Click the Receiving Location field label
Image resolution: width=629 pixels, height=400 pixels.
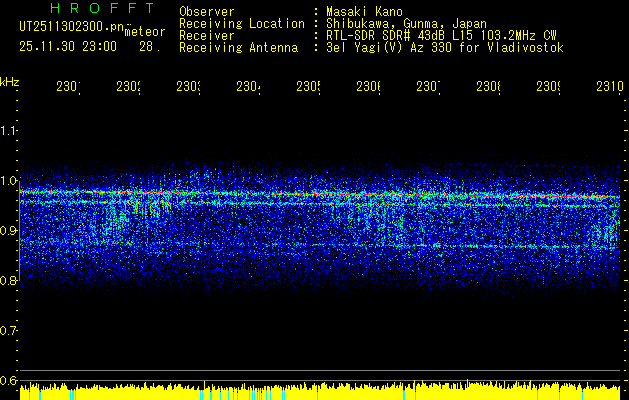click(242, 24)
